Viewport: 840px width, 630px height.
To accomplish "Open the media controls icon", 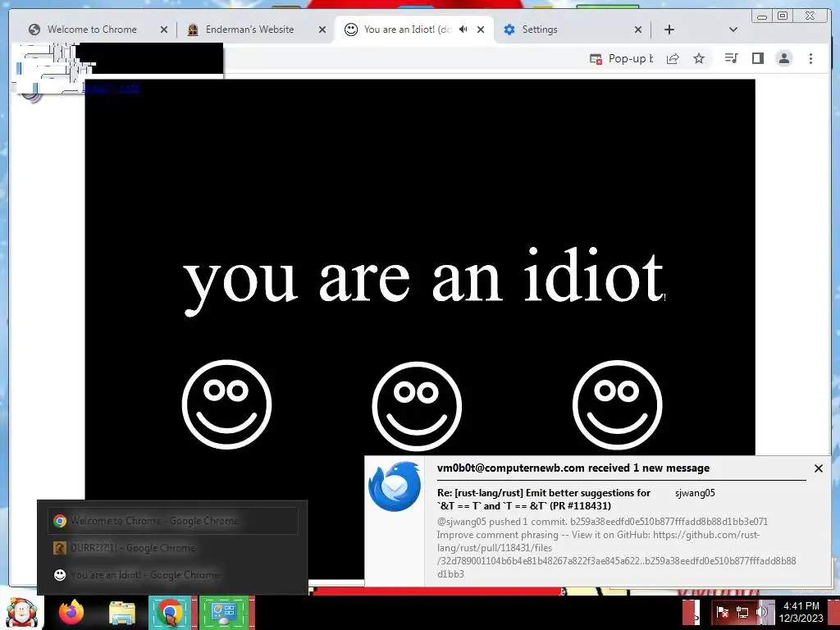I will point(731,58).
